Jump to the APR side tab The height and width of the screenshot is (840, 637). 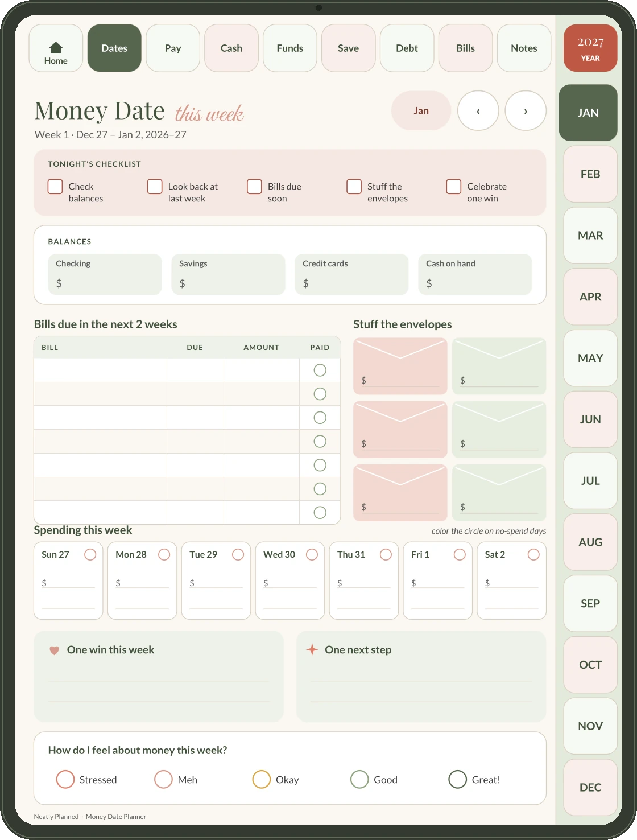[590, 297]
